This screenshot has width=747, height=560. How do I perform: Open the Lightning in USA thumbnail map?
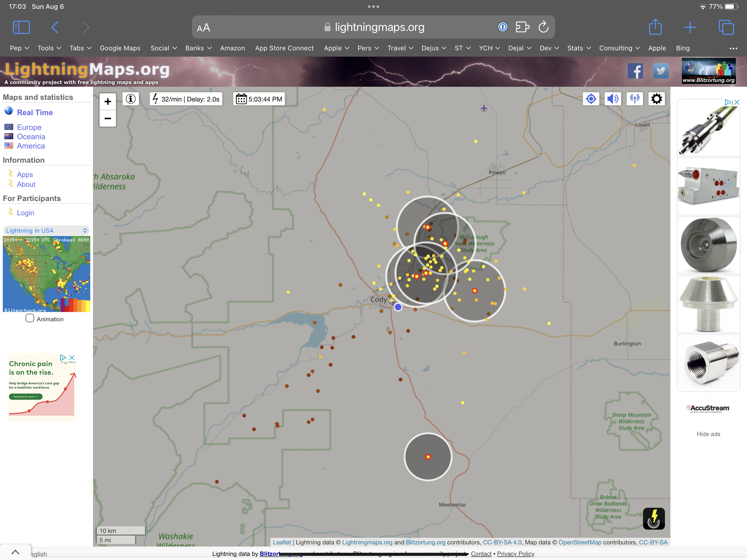coord(46,274)
